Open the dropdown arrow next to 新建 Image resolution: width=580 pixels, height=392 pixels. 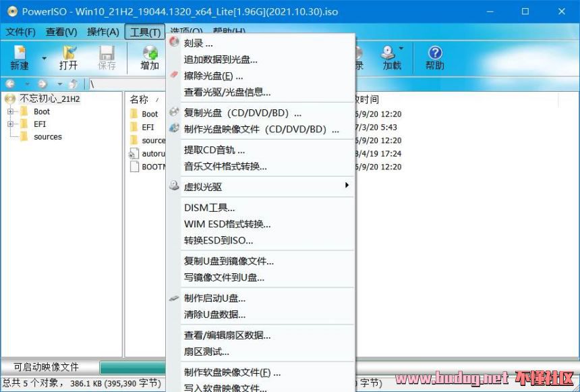[x=45, y=58]
